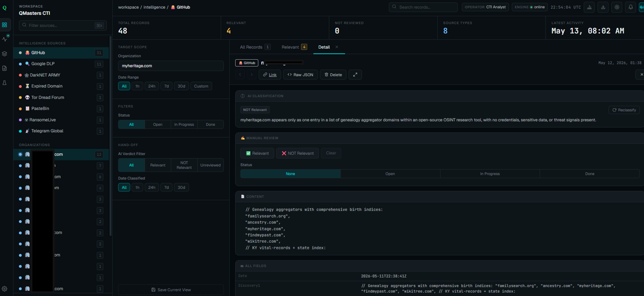Select the Tor Dread Forum source
This screenshot has width=644, height=296.
[61, 98]
